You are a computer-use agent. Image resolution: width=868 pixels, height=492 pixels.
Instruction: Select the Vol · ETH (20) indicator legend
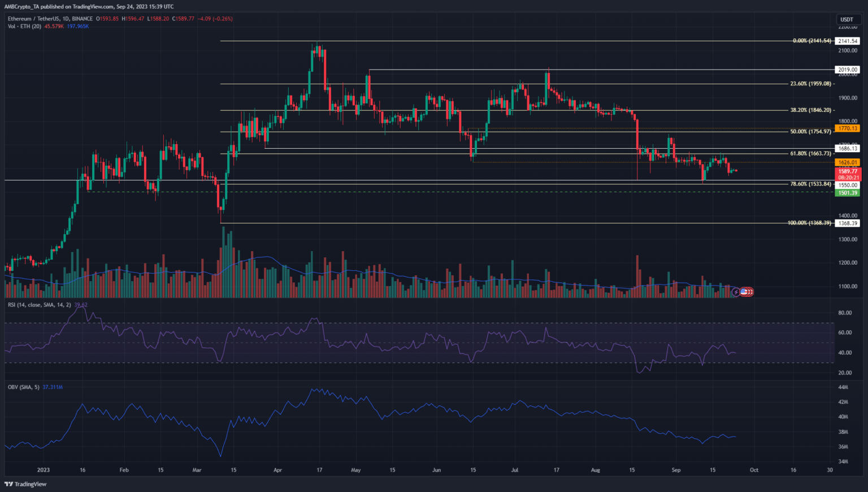coord(24,26)
